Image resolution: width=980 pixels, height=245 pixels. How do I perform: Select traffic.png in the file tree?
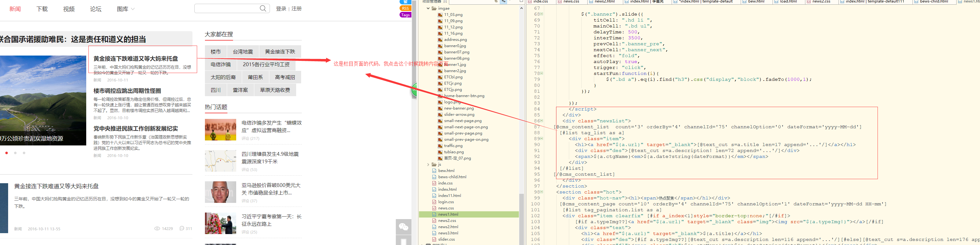click(453, 145)
